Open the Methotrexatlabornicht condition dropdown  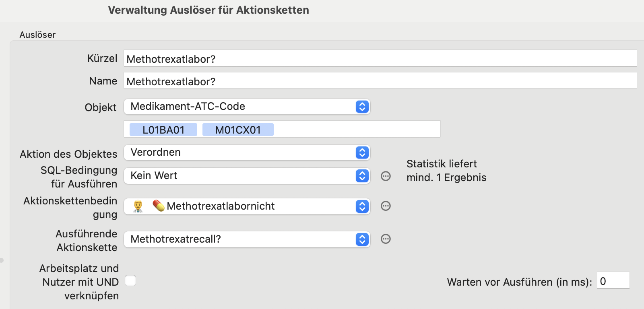point(247,206)
